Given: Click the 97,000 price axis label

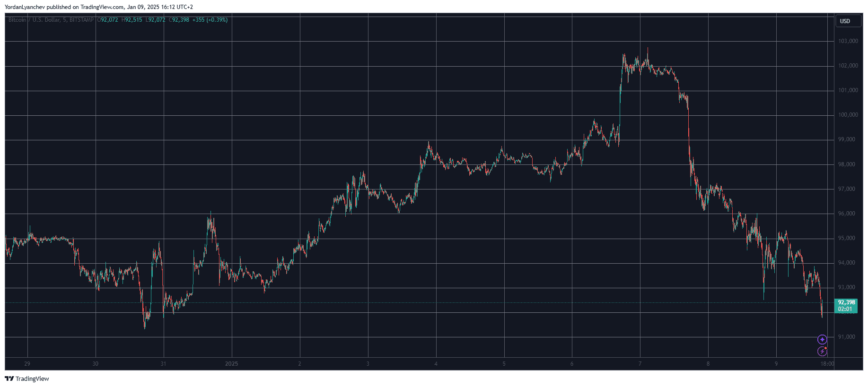Looking at the screenshot, I should pos(847,189).
